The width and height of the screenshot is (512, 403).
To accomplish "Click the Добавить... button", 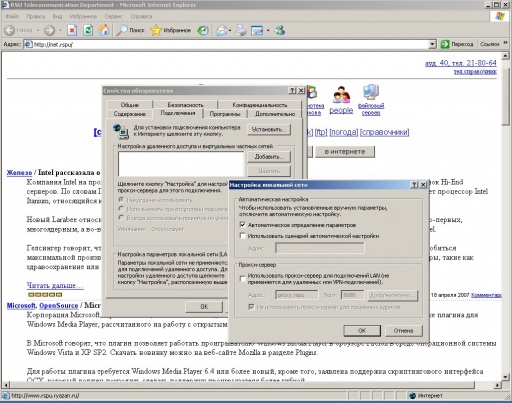I will (269, 157).
